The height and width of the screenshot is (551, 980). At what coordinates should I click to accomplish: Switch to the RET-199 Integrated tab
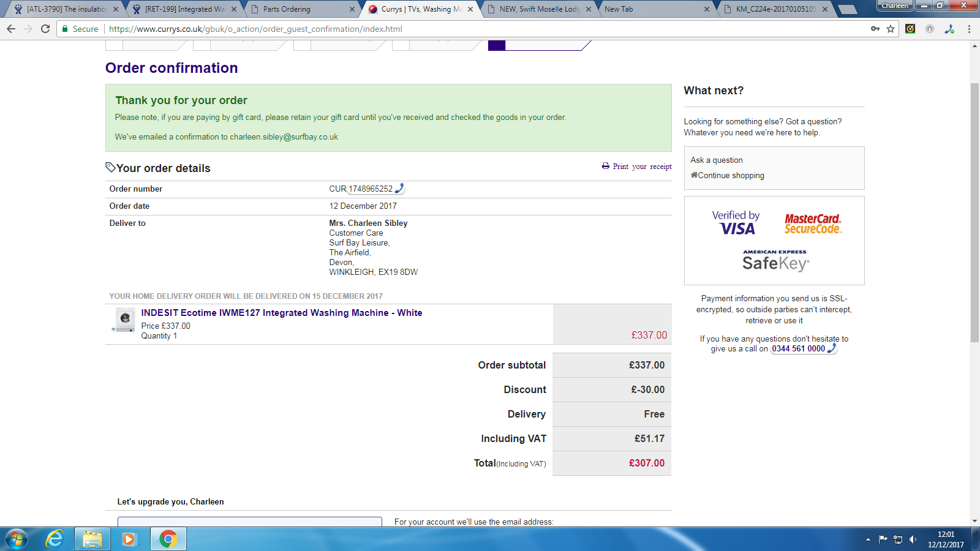coord(185,9)
